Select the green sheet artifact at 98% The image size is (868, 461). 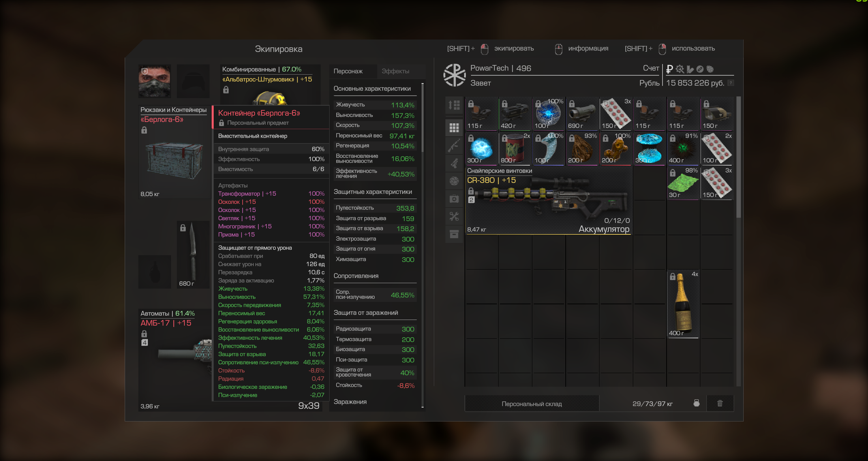(x=683, y=183)
